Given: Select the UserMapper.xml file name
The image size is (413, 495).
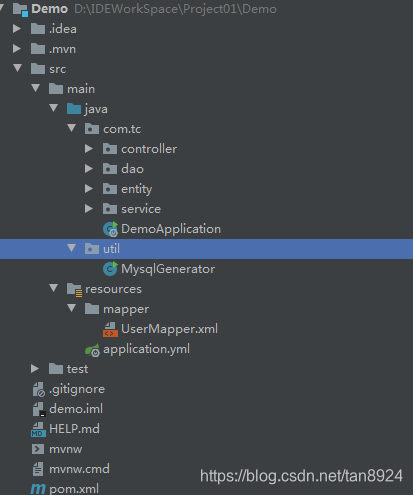Looking at the screenshot, I should [169, 329].
